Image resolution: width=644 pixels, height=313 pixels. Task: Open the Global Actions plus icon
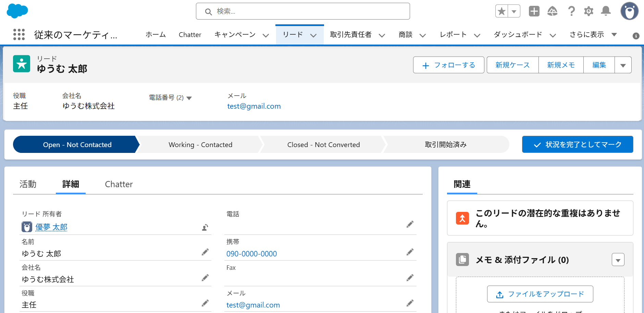pos(534,11)
